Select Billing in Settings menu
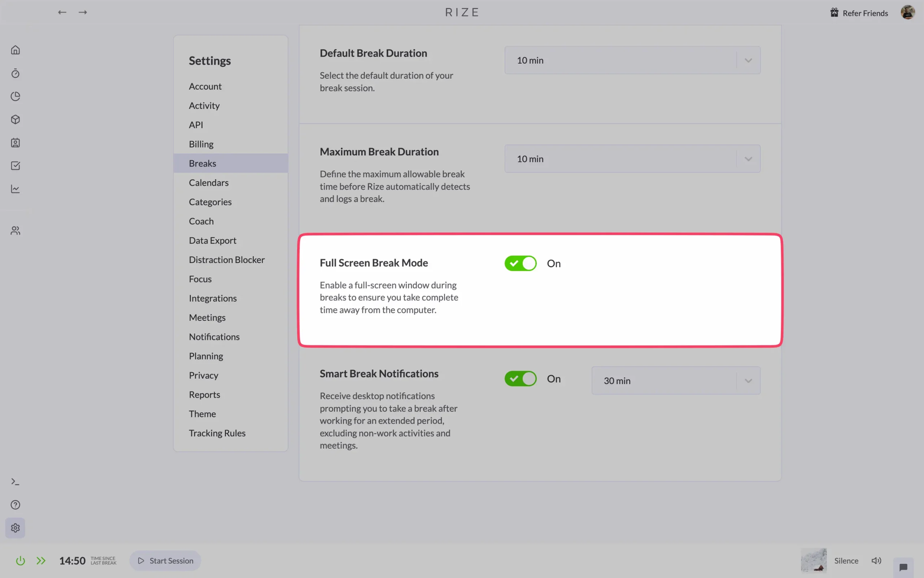The height and width of the screenshot is (578, 924). [x=231, y=144]
